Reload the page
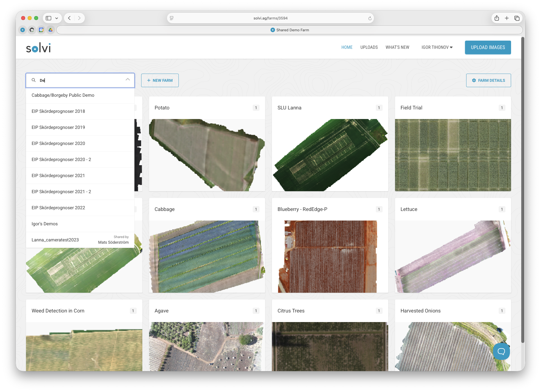541x392 pixels. click(370, 18)
